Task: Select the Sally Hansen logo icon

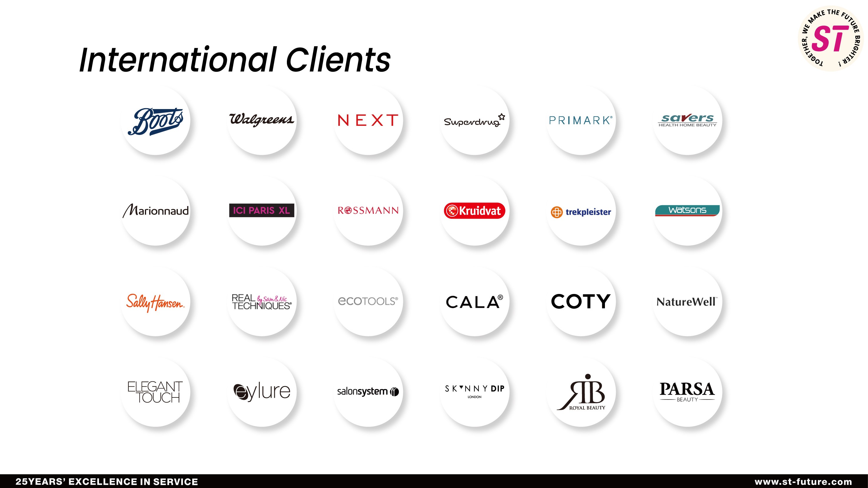Action: tap(155, 301)
